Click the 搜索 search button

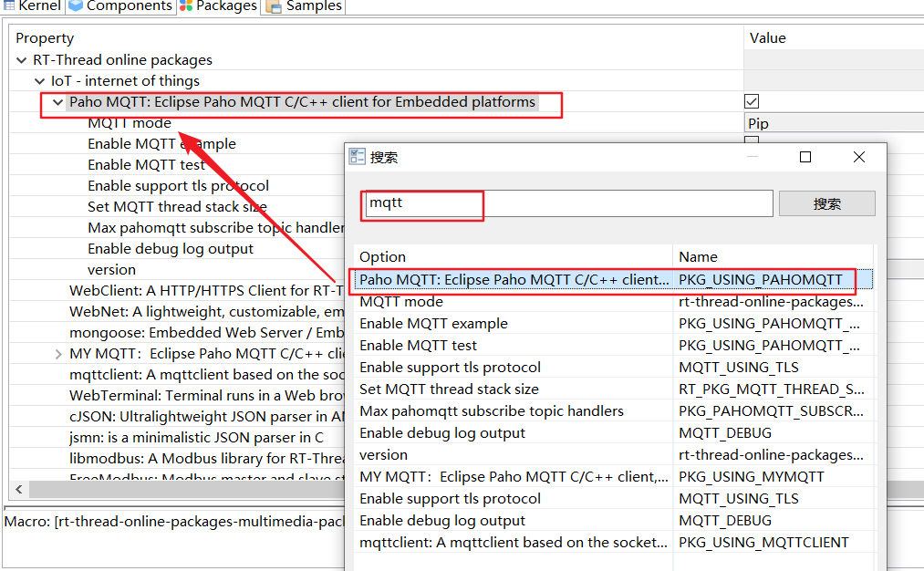coord(826,204)
